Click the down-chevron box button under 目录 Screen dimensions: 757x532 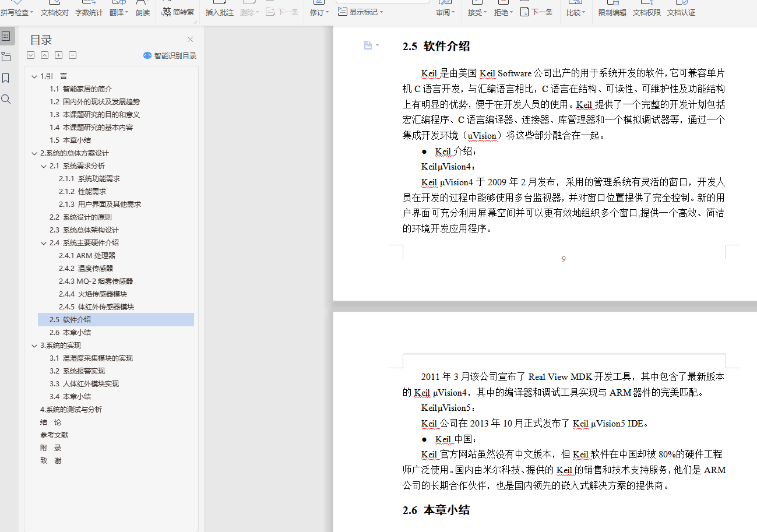(31, 55)
